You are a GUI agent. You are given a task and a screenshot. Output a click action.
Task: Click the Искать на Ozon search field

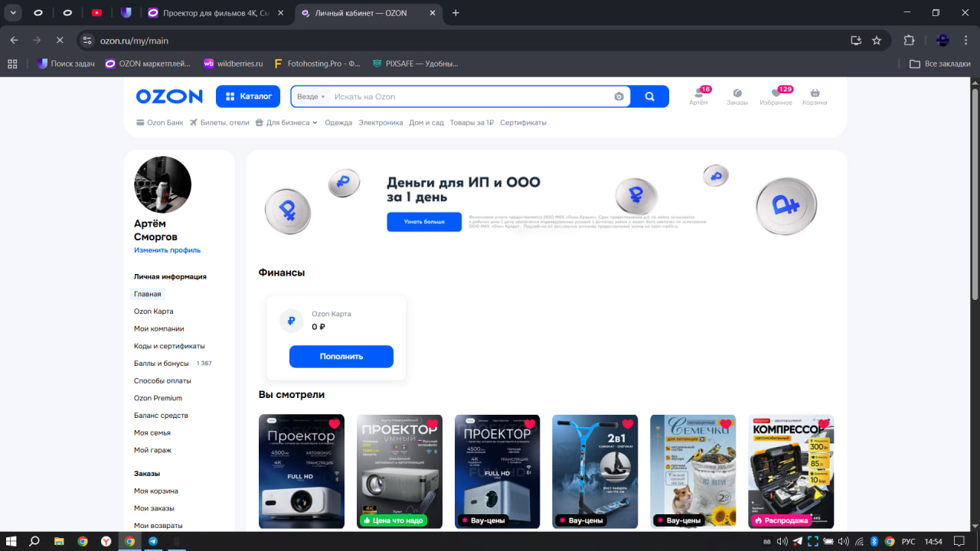471,96
